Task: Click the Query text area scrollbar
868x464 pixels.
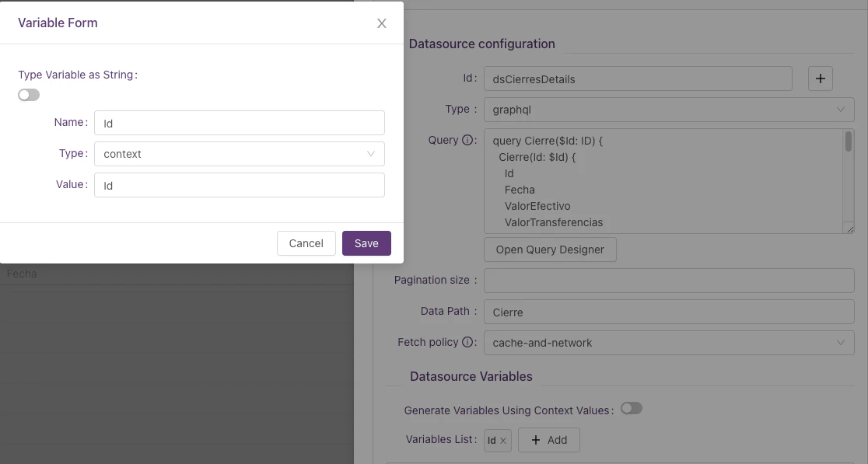Action: click(x=848, y=141)
